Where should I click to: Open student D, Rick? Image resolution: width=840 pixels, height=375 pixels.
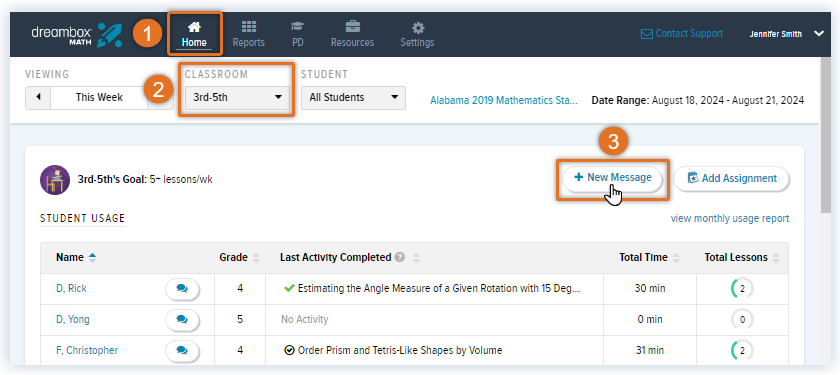[71, 288]
